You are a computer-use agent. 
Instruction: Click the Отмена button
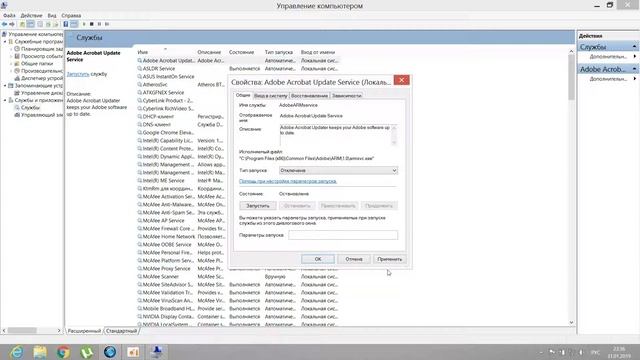pos(354,259)
